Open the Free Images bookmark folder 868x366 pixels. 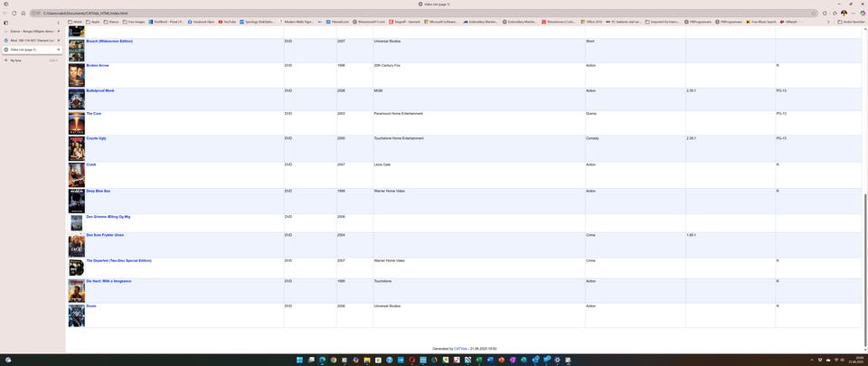click(x=133, y=22)
